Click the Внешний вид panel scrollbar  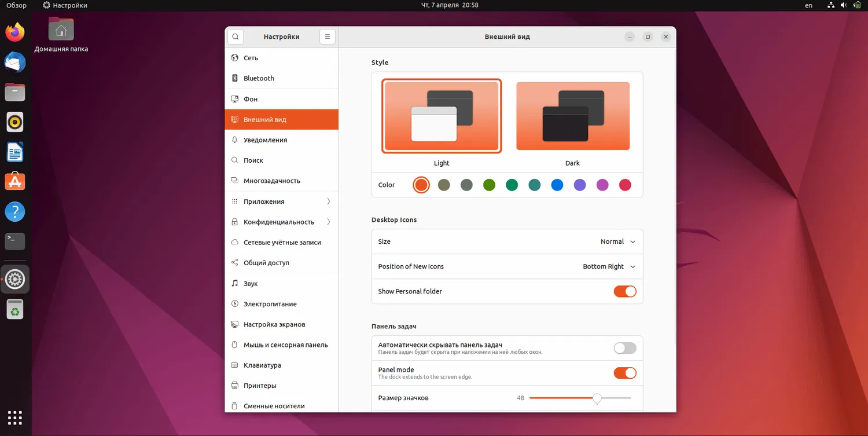coord(674,197)
